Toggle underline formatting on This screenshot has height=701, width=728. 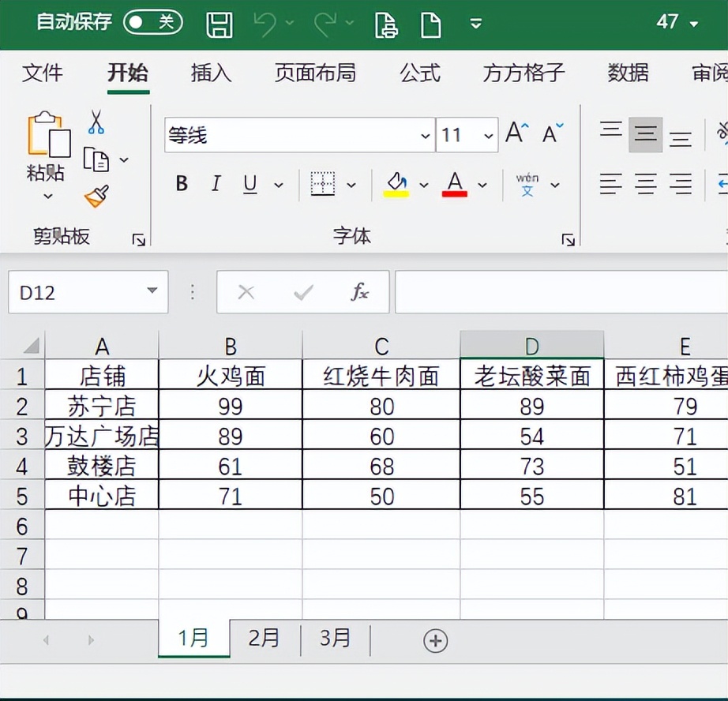tap(250, 184)
